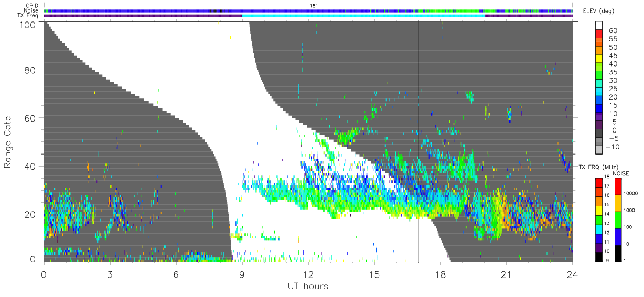The image size is (644, 297).
Task: Click the 'ELEV (deg)' color bar title
Action: 598,11
